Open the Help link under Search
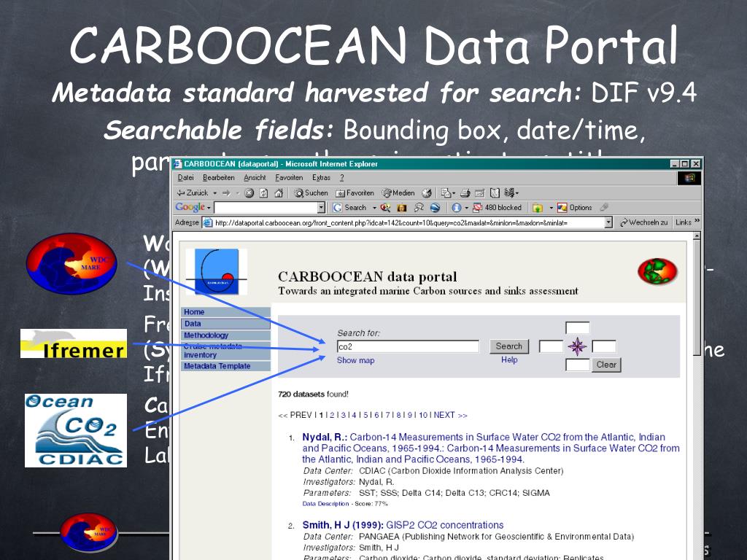 coord(509,360)
